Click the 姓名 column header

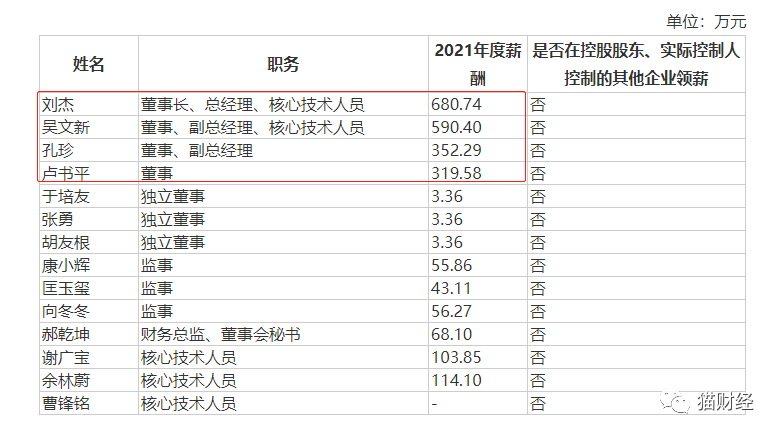click(x=88, y=64)
